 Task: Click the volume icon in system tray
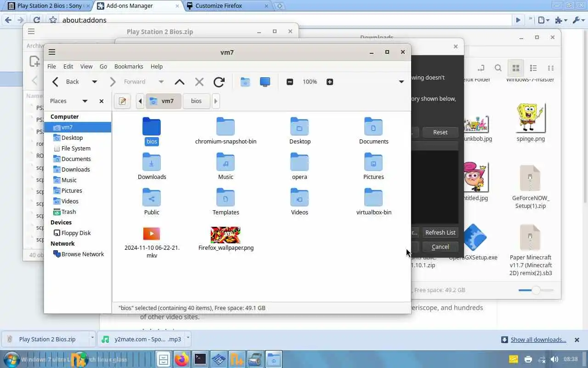click(554, 359)
